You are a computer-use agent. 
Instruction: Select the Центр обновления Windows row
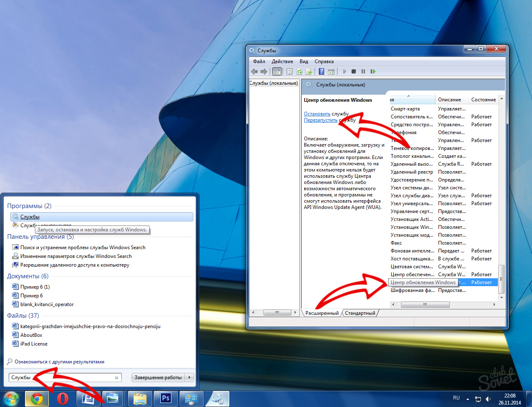443,282
